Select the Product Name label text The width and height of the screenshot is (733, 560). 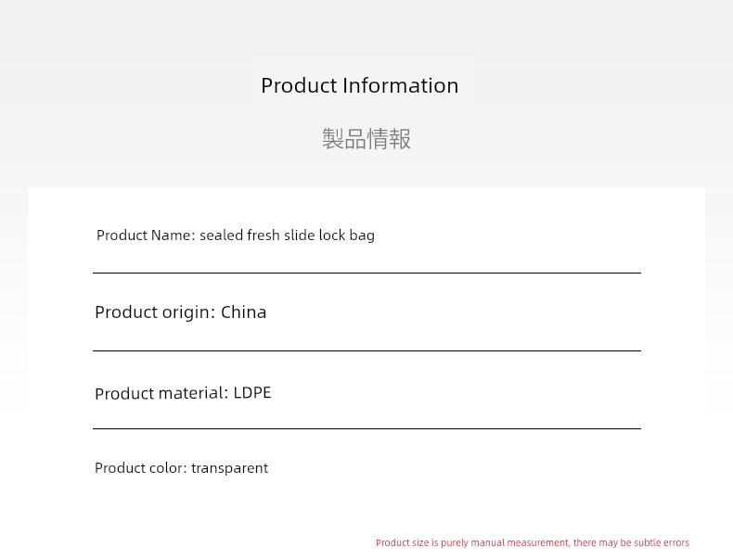pos(146,235)
